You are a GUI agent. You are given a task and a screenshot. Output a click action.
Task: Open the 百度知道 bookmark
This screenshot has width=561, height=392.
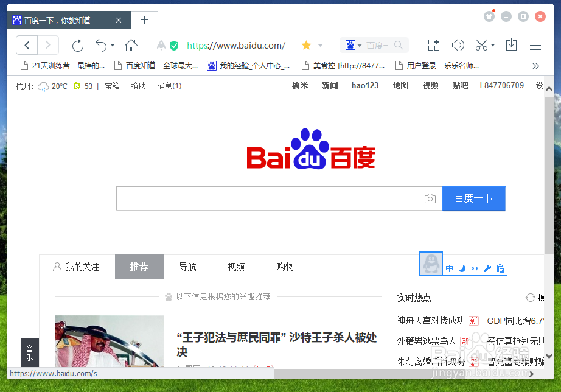(156, 66)
